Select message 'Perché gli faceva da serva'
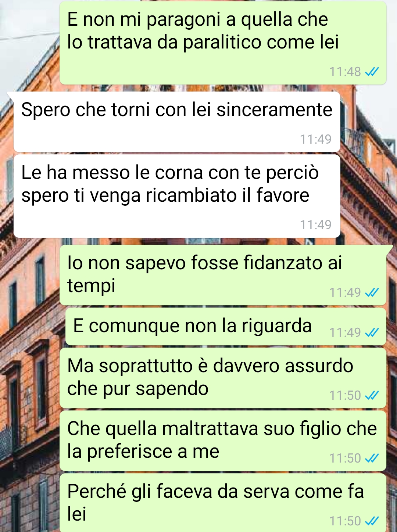The width and height of the screenshot is (397, 532). [x=223, y=503]
